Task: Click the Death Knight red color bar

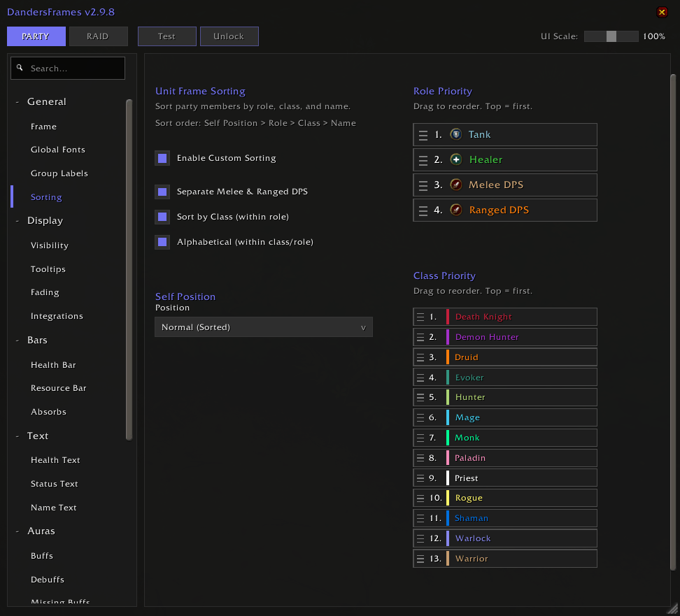Action: point(448,317)
